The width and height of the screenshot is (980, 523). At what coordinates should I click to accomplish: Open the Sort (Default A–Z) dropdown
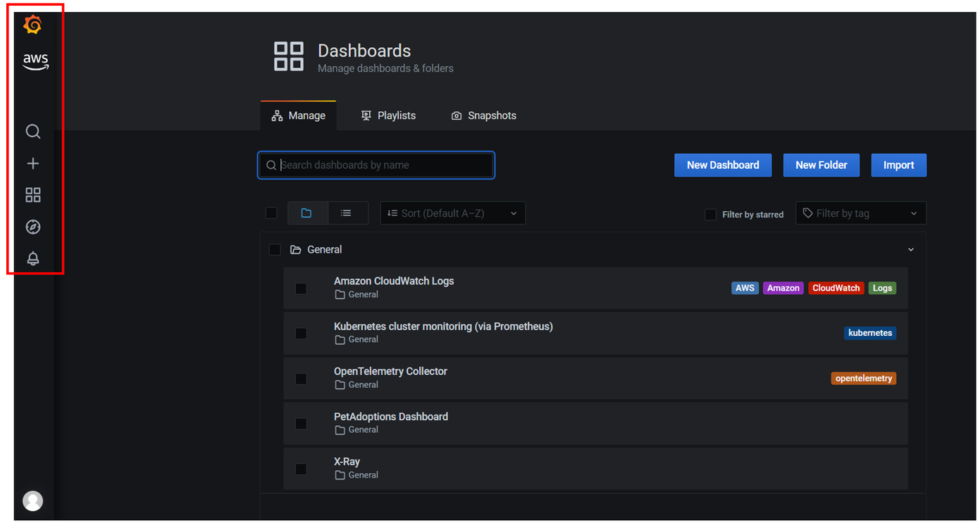pos(452,213)
